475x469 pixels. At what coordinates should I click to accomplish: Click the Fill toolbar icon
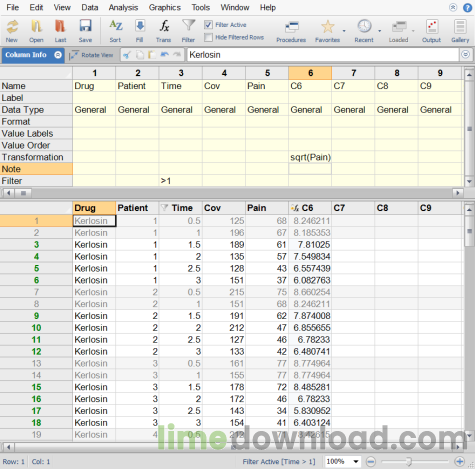[x=140, y=31]
